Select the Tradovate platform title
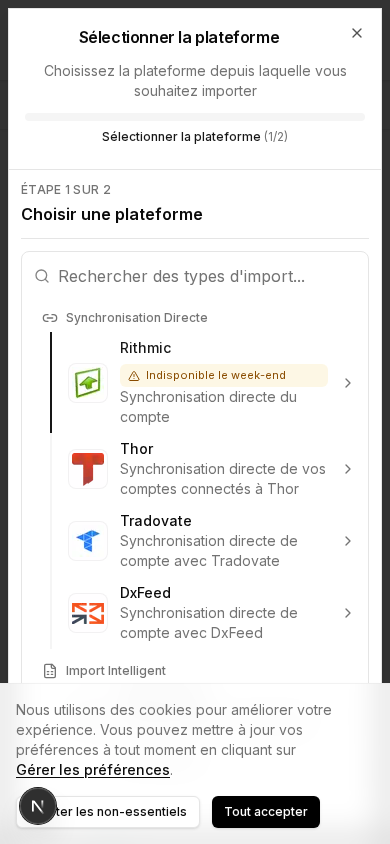The width and height of the screenshot is (390, 844). click(156, 521)
